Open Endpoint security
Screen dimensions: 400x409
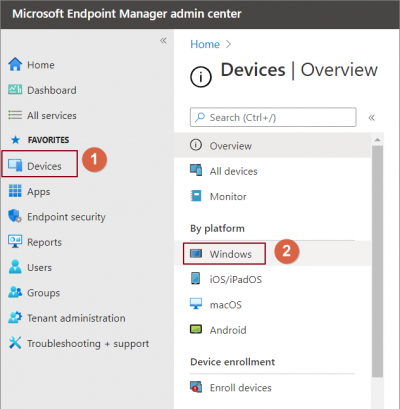(x=66, y=217)
